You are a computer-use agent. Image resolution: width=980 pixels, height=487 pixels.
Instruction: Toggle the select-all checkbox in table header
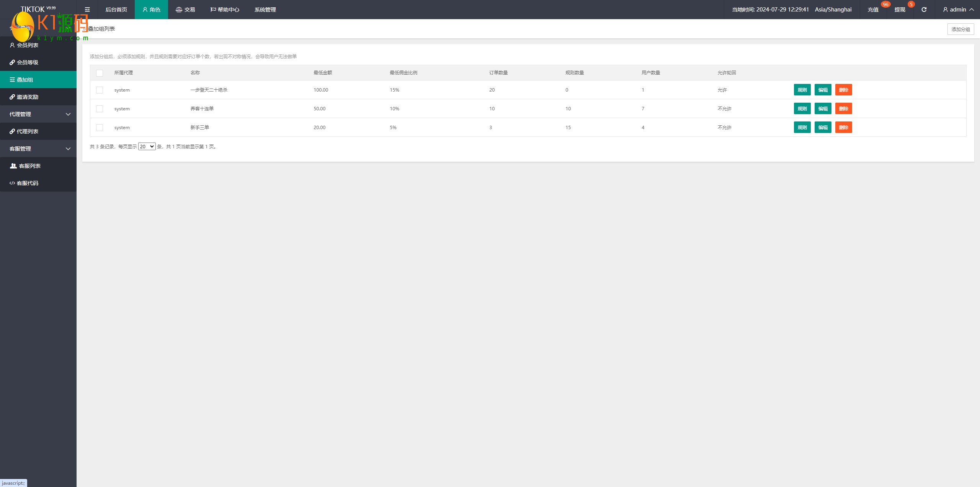click(100, 73)
